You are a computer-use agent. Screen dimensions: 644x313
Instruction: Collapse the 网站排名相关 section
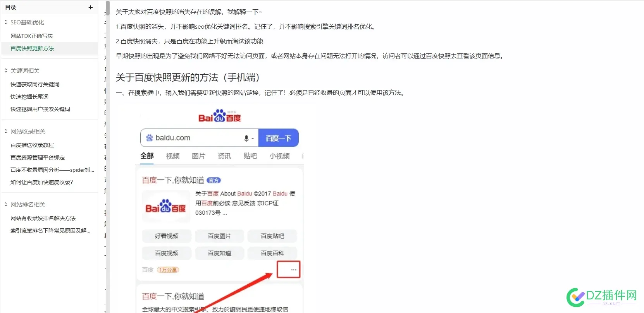coord(6,205)
